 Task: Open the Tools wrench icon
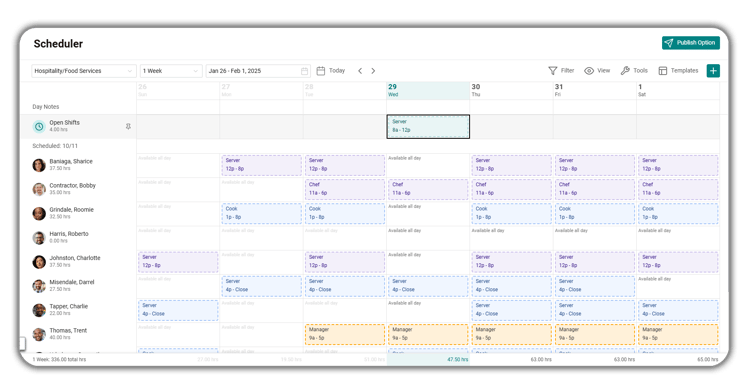625,71
